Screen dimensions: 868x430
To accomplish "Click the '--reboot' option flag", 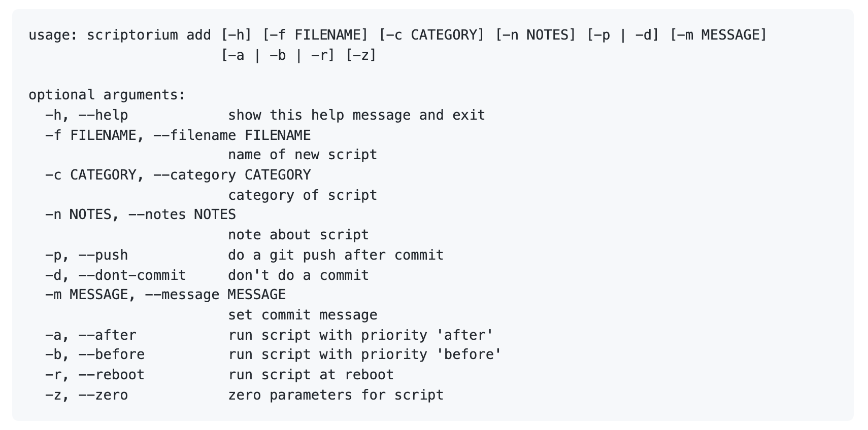I will tap(111, 375).
